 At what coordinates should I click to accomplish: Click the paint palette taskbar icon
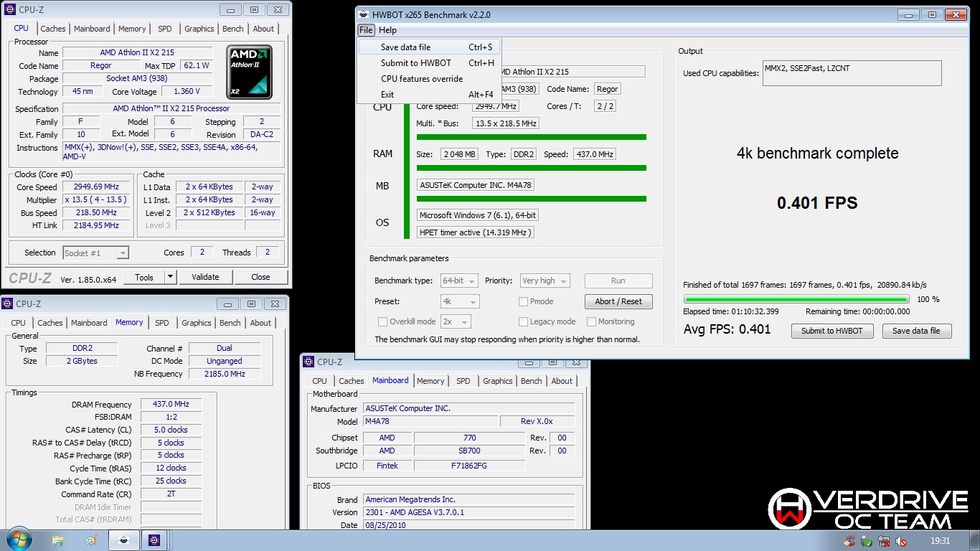click(90, 540)
